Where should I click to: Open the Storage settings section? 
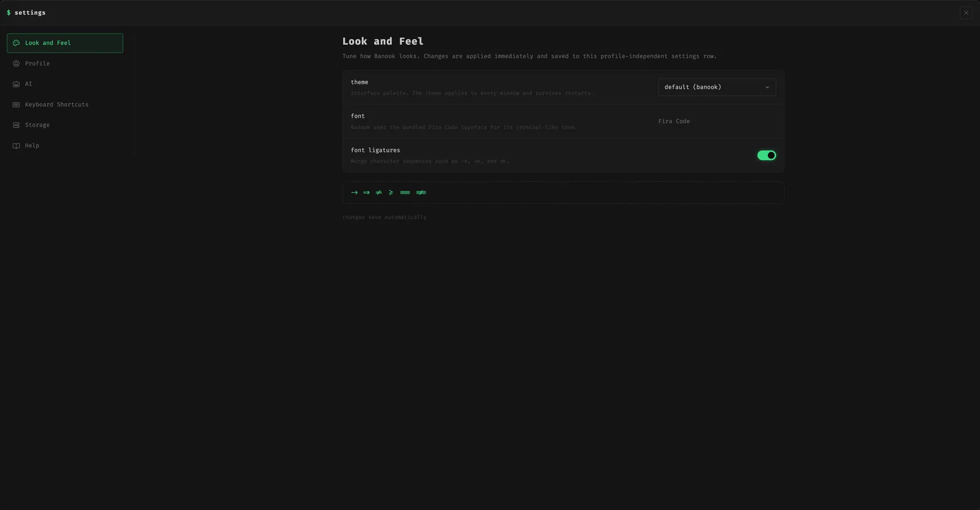point(65,125)
